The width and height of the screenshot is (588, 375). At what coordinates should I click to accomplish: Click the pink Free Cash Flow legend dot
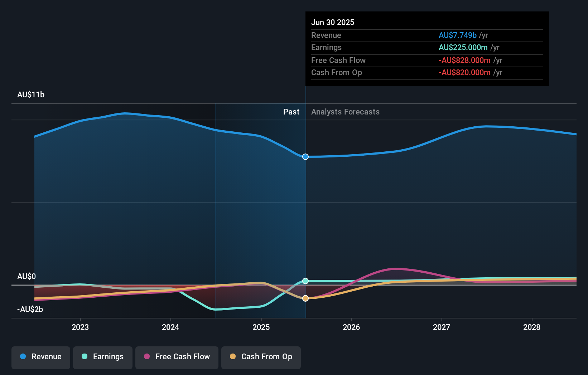coord(146,357)
